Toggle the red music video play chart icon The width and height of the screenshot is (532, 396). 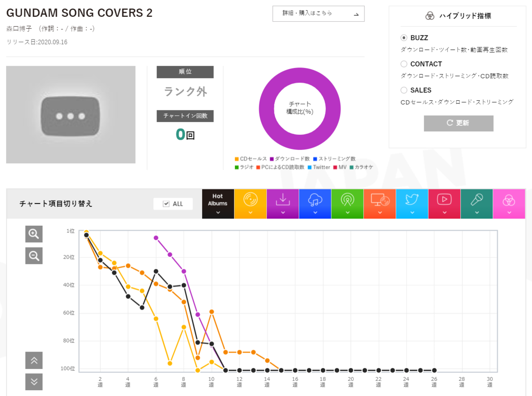click(444, 200)
